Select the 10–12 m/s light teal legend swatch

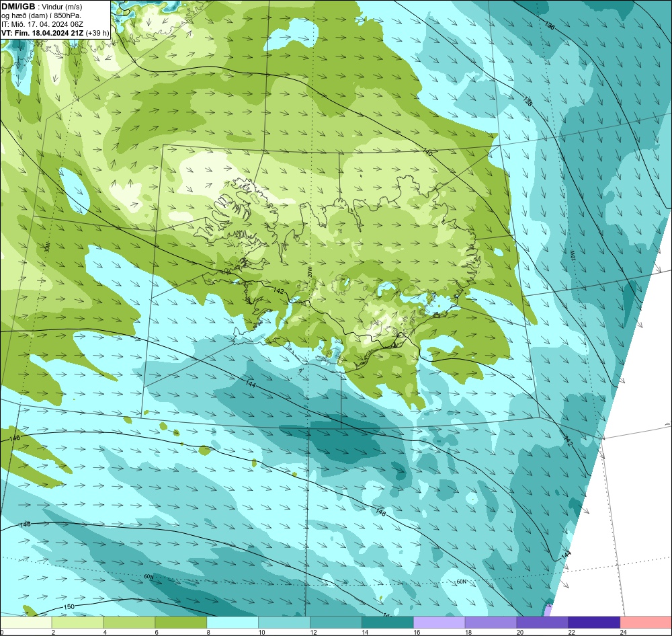284,623
